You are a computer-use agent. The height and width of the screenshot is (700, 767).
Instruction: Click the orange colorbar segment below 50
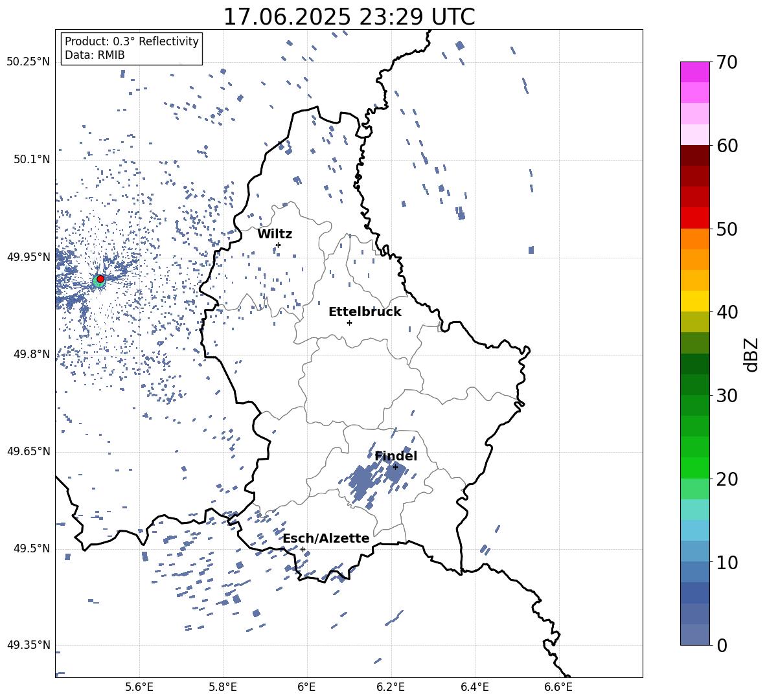pyautogui.click(x=695, y=239)
